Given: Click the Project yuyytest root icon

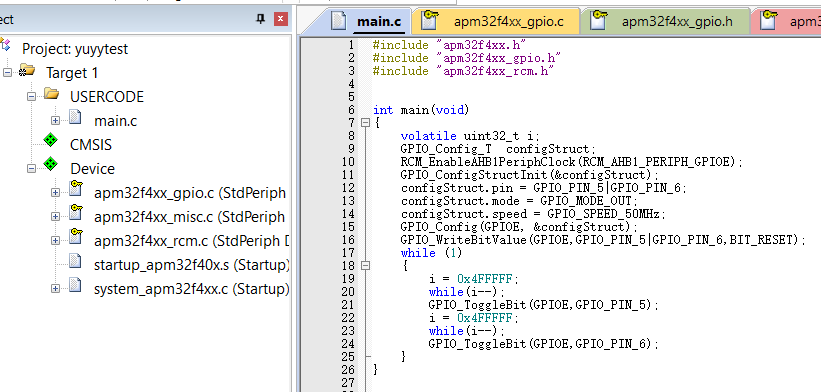Looking at the screenshot, I should point(5,44).
